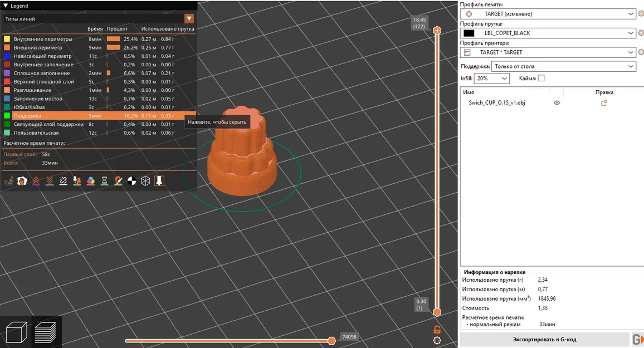Toggle Верхний сплошной слой legend row
The image size is (644, 348).
click(x=99, y=82)
